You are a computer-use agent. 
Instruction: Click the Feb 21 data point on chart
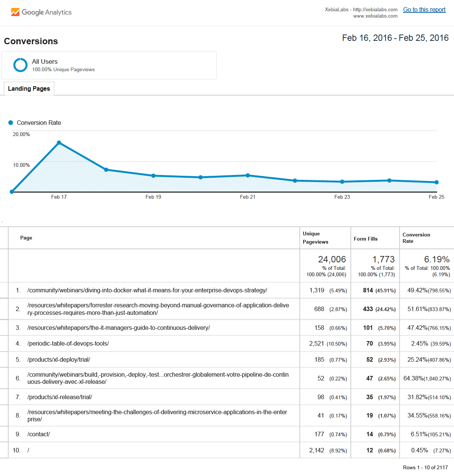point(248,175)
